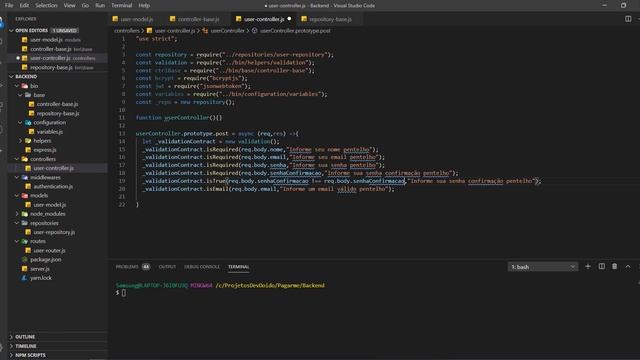Place cursor on line 11 userController function
Image resolution: width=640 pixels, height=360 pixels.
[187, 118]
